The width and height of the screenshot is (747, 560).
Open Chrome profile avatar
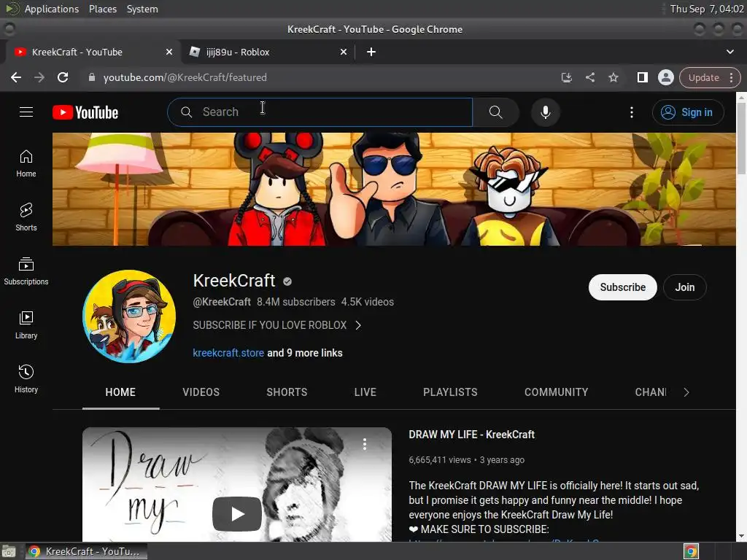point(665,77)
